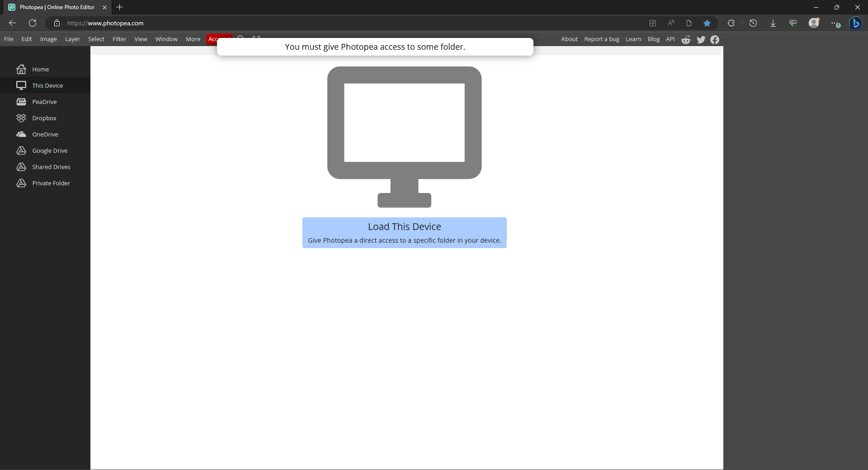Screen dimensions: 868x470
Task: Return to the Home screen
Action: (x=40, y=69)
